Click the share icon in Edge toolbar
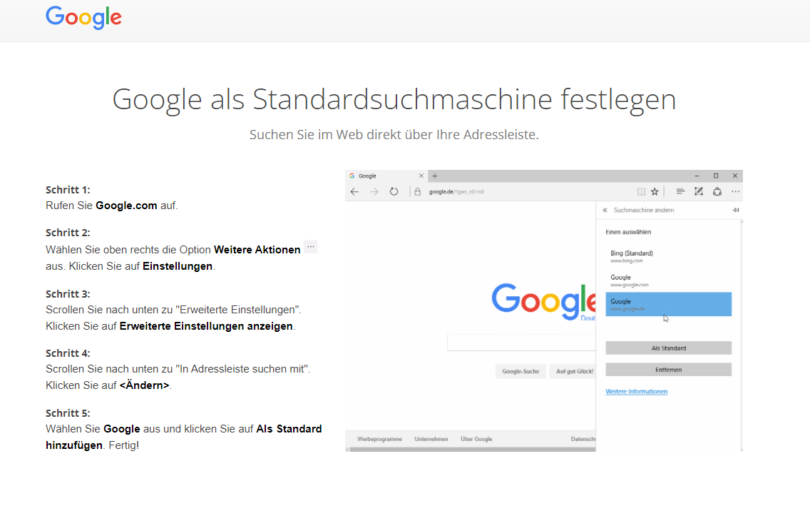The image size is (810, 506). pyautogui.click(x=717, y=192)
